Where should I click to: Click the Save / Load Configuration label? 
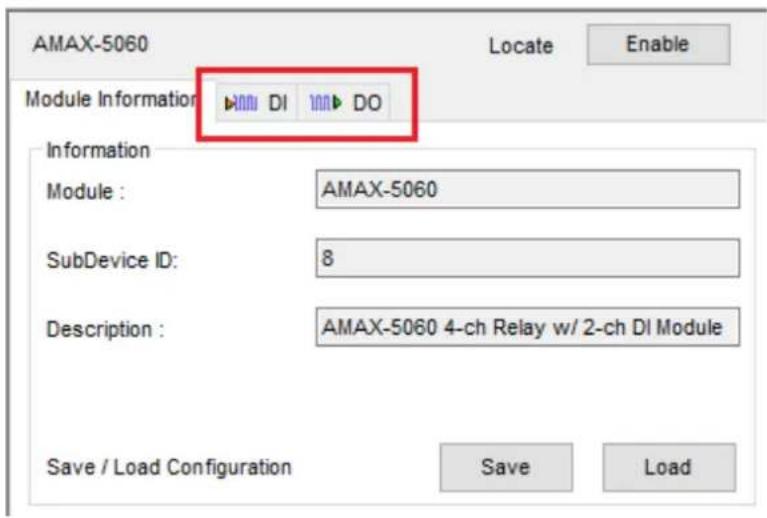[x=169, y=467]
